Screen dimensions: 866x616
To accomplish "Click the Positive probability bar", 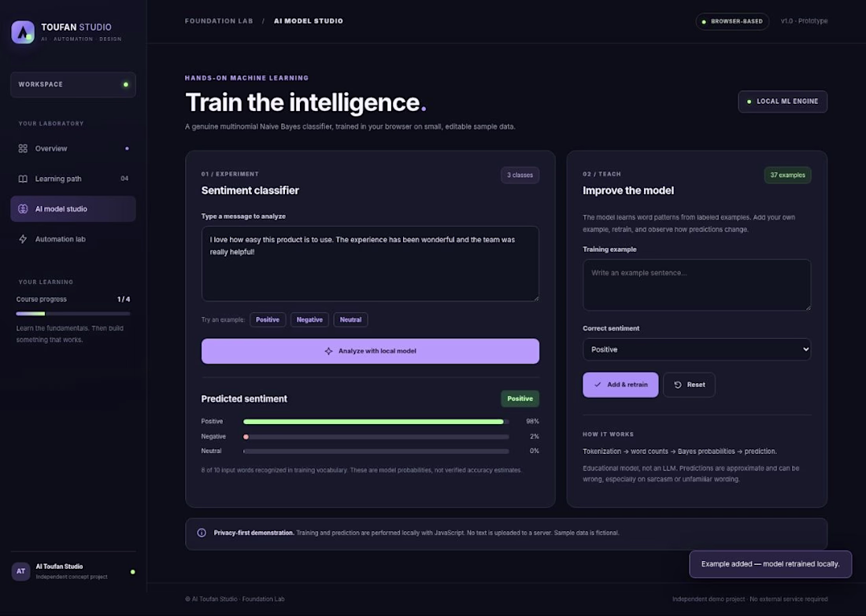I will click(376, 422).
